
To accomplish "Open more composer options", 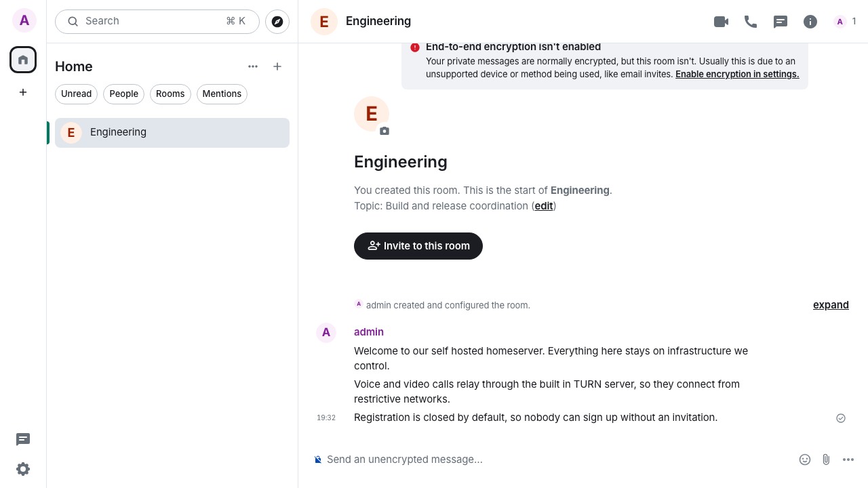I will (848, 460).
